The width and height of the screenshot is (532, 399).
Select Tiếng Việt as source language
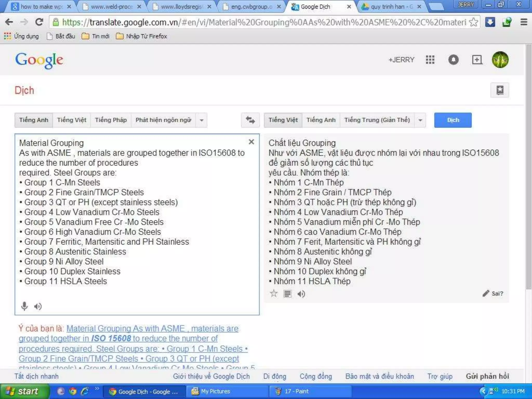[x=72, y=120]
